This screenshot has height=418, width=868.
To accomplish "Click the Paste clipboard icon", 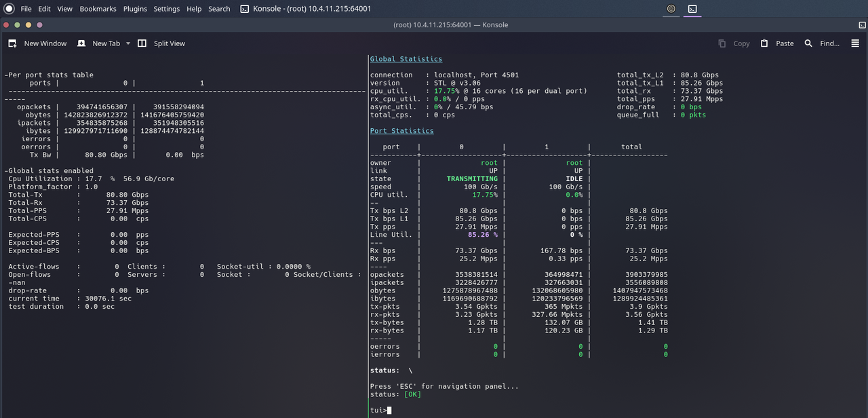I will [x=764, y=43].
